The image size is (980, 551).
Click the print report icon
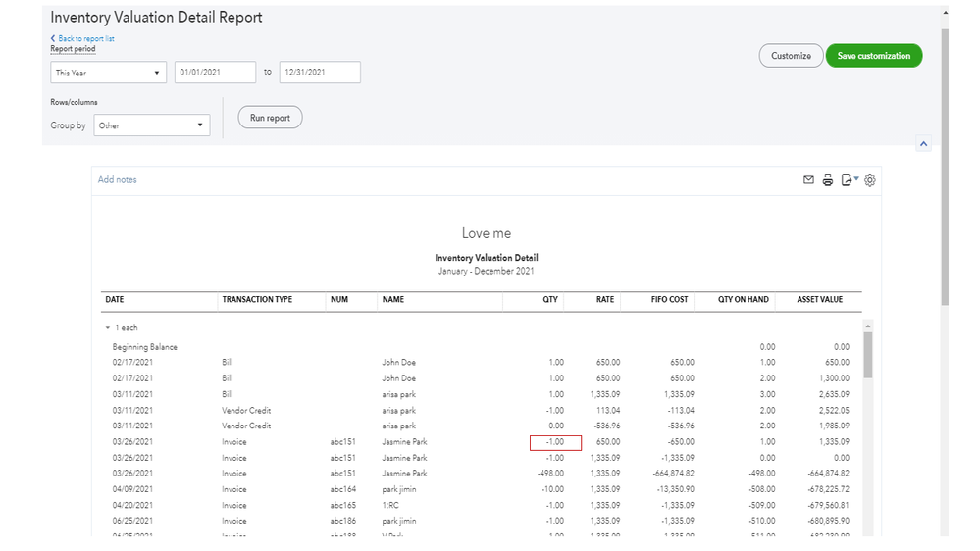[x=828, y=180]
